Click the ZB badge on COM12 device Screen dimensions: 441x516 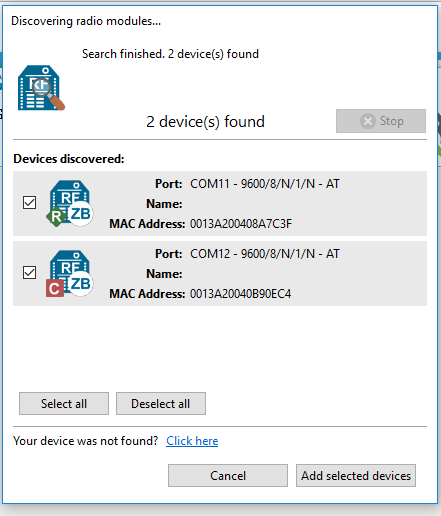pyautogui.click(x=80, y=284)
